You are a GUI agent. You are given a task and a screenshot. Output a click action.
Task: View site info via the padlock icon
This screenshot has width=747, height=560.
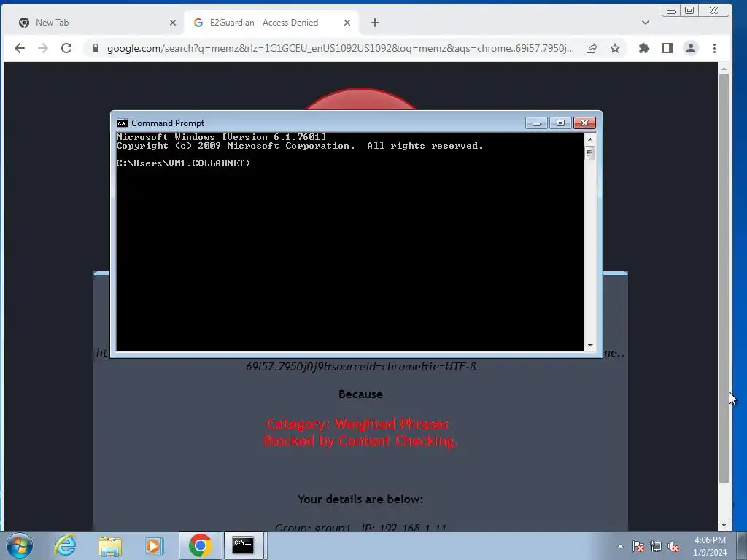(x=96, y=48)
